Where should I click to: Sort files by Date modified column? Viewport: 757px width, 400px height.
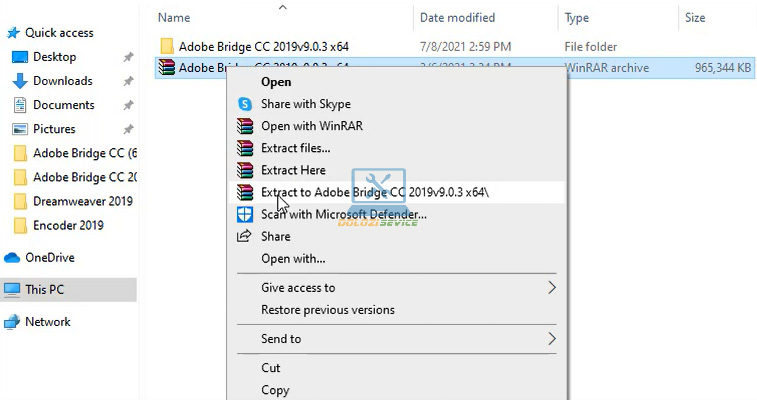click(457, 18)
